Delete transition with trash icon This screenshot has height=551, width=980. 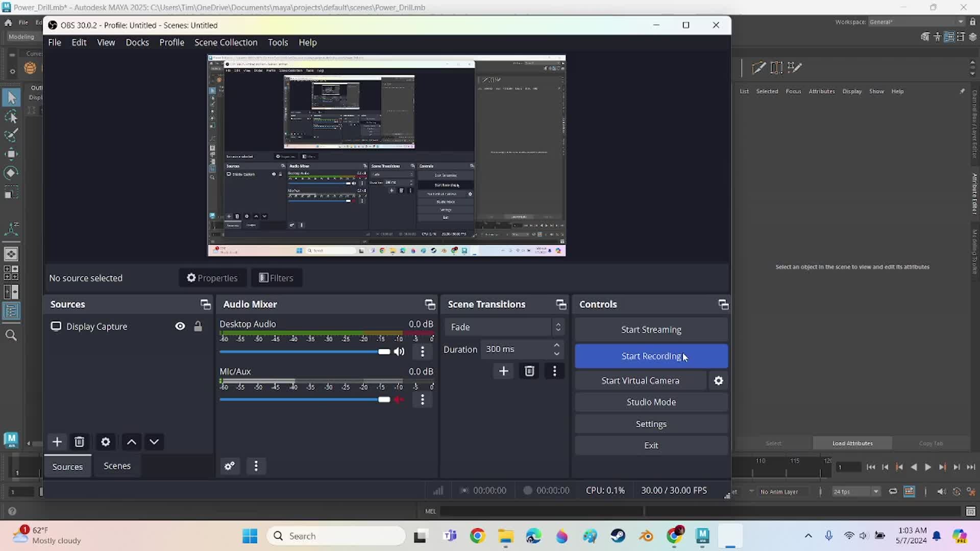click(529, 371)
